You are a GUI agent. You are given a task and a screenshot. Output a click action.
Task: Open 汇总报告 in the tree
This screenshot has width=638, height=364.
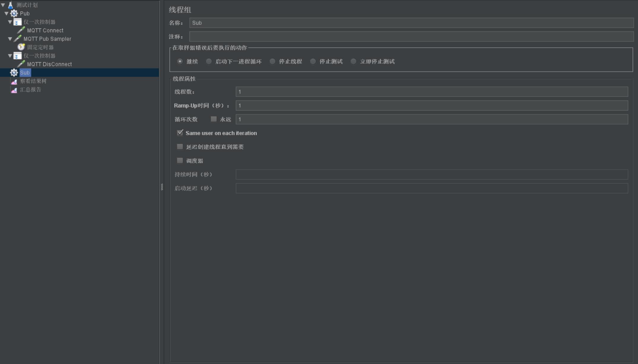point(31,90)
